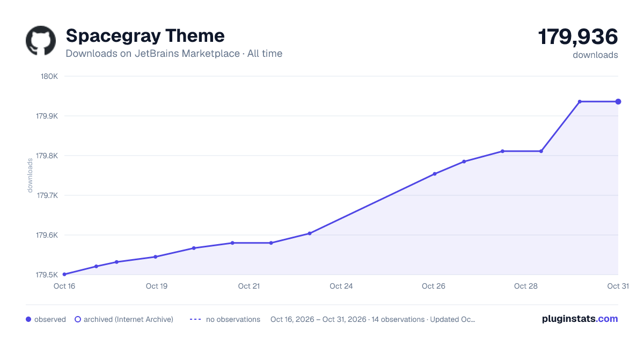Click the 'no observations' legend label
This screenshot has width=644, height=338.
[233, 319]
